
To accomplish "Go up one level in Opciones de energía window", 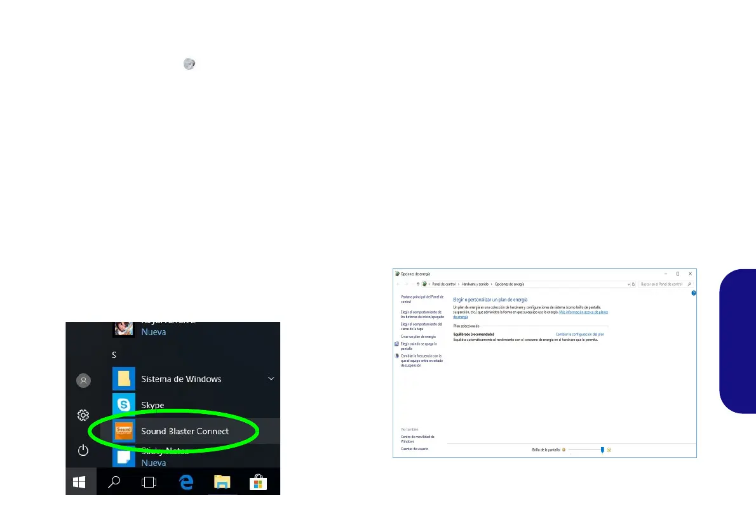I will pos(417,284).
